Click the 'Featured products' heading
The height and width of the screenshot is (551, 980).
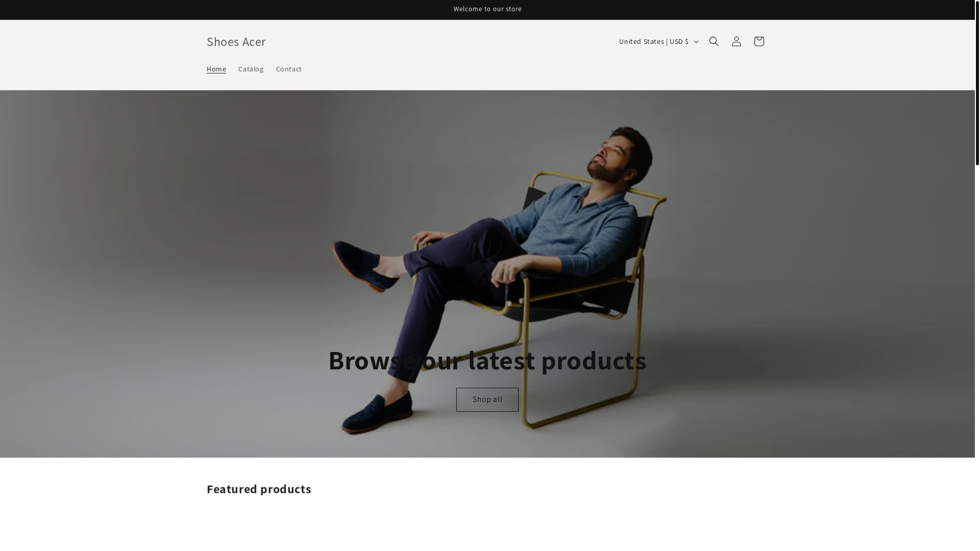coord(259,489)
